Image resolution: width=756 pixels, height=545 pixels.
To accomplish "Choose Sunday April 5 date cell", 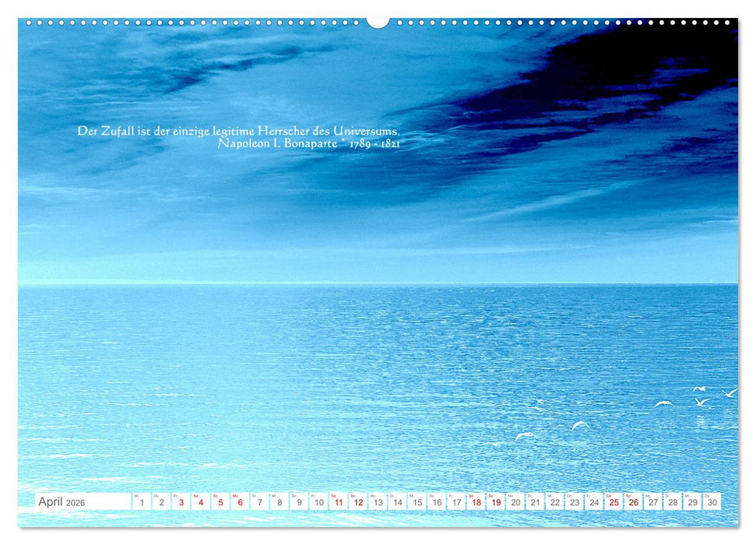I will (x=220, y=502).
